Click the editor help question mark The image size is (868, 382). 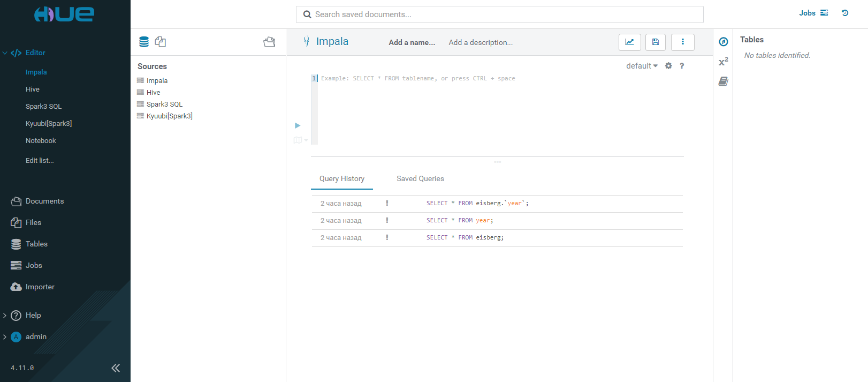682,66
